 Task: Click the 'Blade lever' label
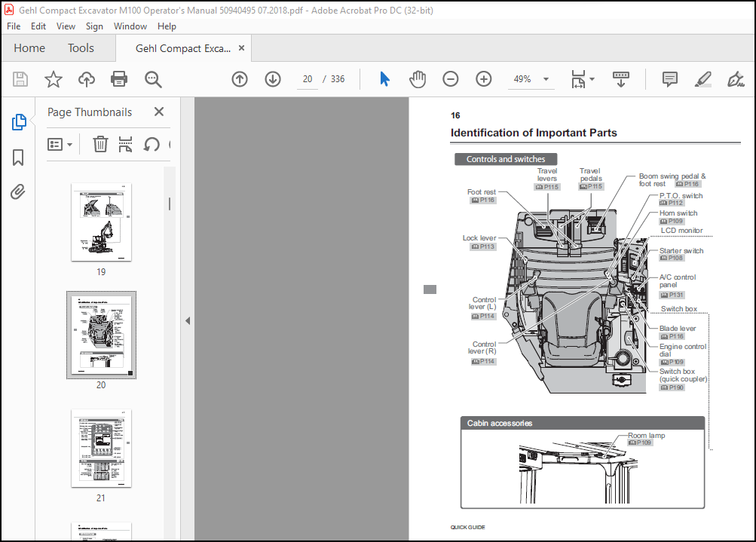(678, 329)
